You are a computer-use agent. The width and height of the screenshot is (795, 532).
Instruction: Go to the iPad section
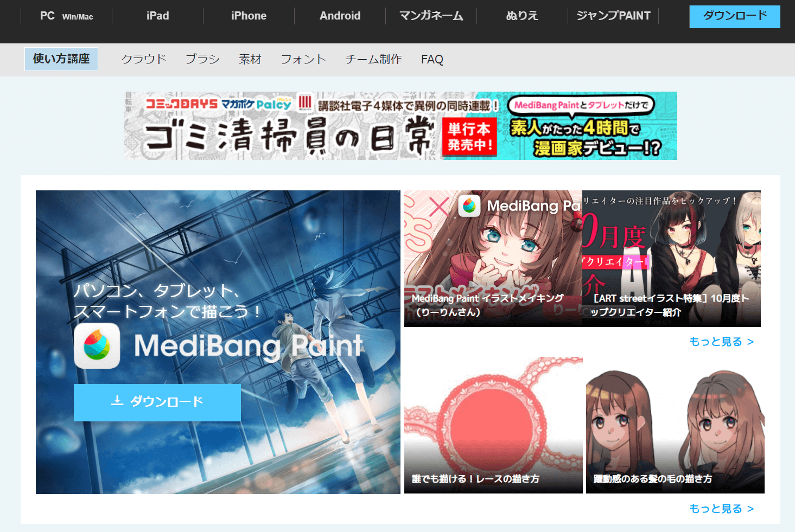pos(157,16)
